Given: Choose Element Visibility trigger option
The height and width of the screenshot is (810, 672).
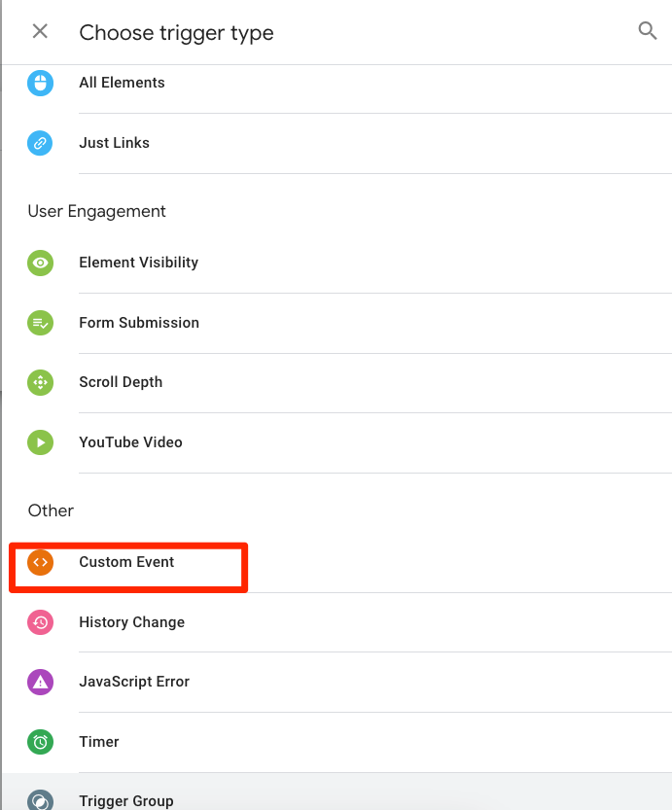Looking at the screenshot, I should [x=138, y=263].
